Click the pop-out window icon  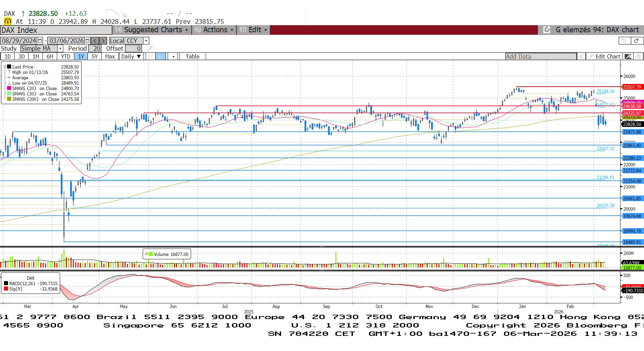coord(547,30)
